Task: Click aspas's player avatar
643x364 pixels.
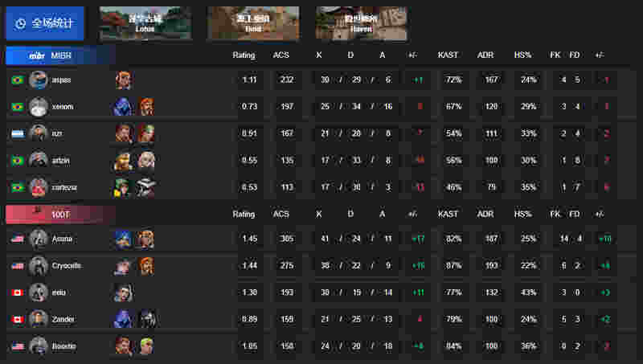Action: [x=38, y=80]
